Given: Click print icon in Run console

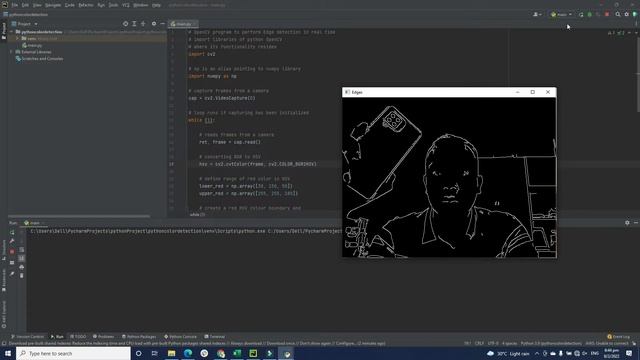Looking at the screenshot, I should (22, 267).
